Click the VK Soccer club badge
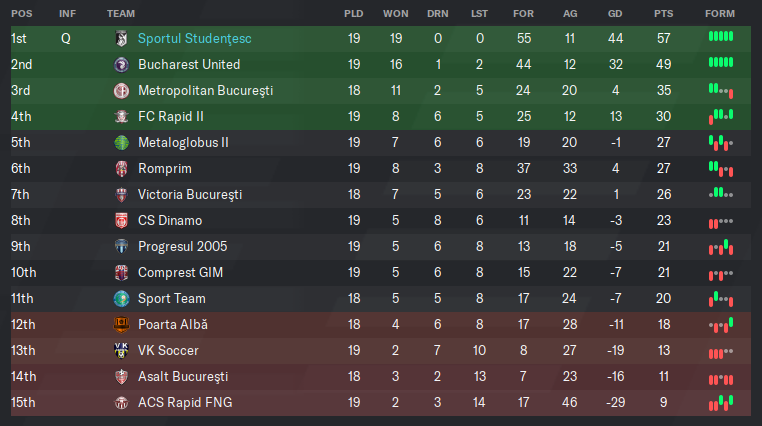Image resolution: width=762 pixels, height=426 pixels. pos(121,351)
